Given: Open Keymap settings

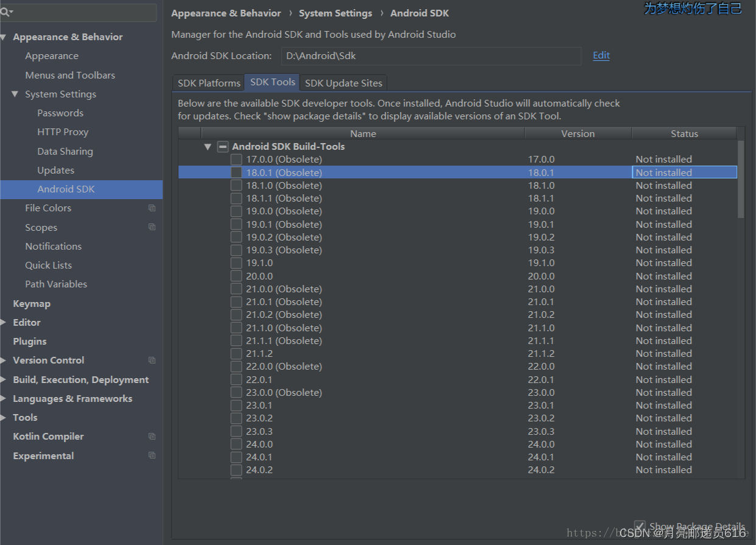Looking at the screenshot, I should pyautogui.click(x=32, y=304).
